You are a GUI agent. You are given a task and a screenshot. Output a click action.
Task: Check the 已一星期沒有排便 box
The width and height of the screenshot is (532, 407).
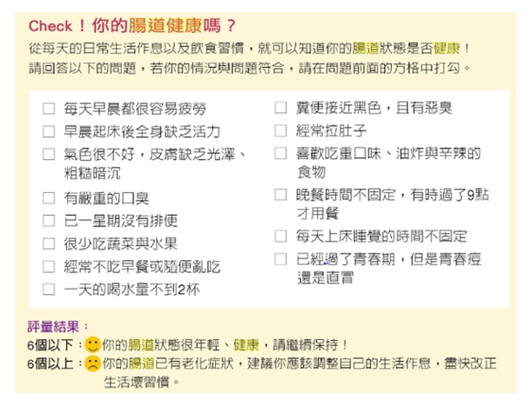click(x=49, y=221)
